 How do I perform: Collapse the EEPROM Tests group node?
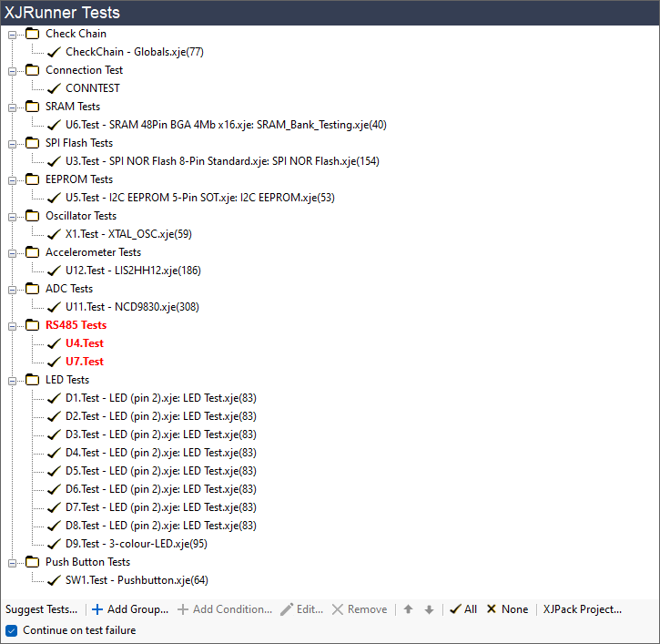[13, 179]
